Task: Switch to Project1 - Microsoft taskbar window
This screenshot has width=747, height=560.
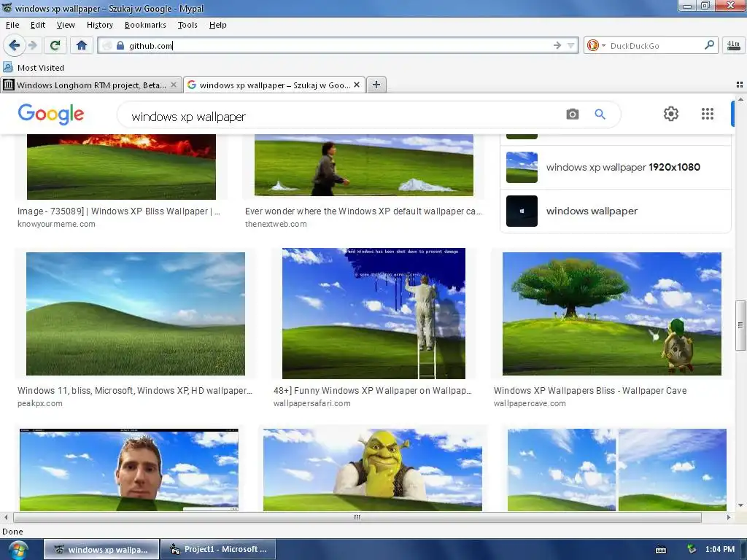Action: (218, 549)
